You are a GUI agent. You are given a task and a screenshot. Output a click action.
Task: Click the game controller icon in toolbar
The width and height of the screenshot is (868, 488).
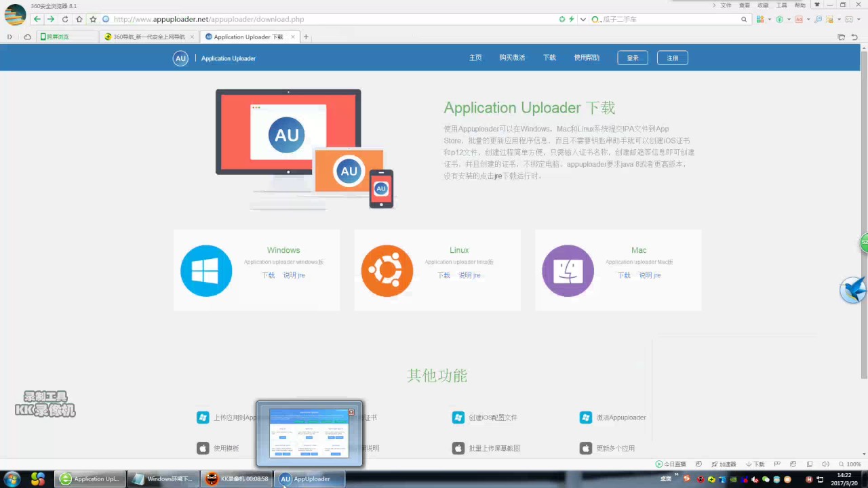(x=849, y=19)
